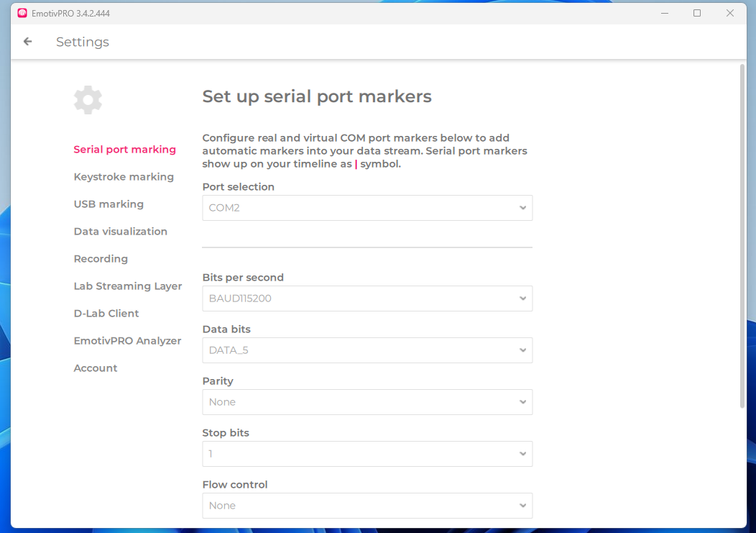Open Account settings

tap(96, 368)
